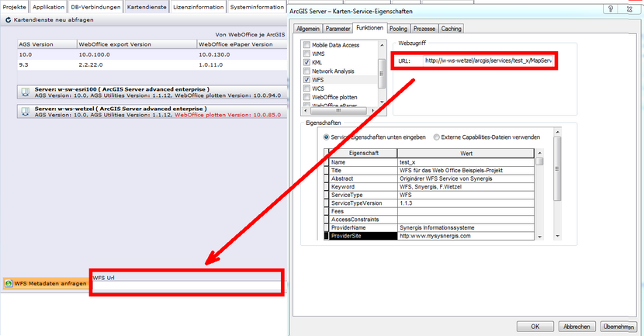Open the Projekte tab
Screen dimensions: 644x336
tap(15, 7)
